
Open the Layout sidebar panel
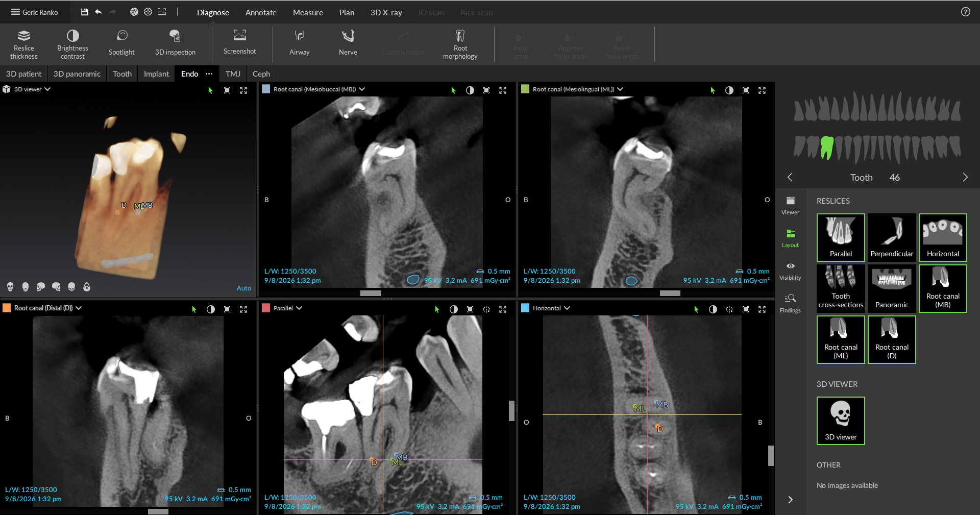(x=790, y=238)
